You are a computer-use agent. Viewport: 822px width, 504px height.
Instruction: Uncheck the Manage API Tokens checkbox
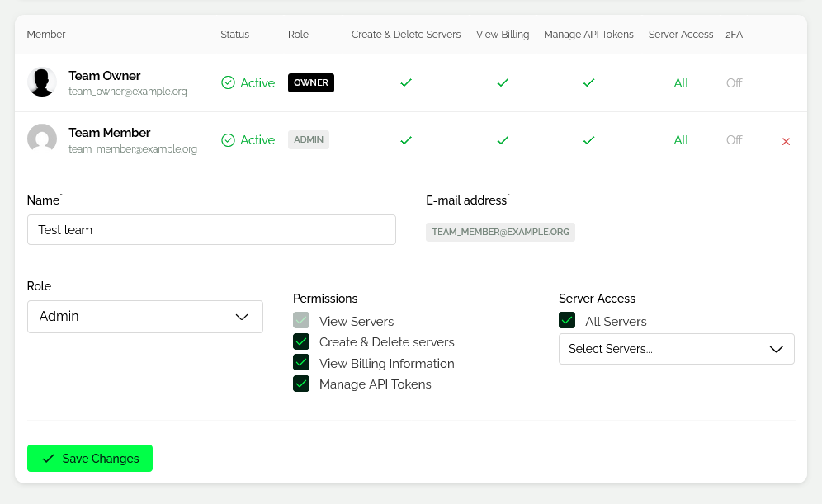click(x=301, y=384)
